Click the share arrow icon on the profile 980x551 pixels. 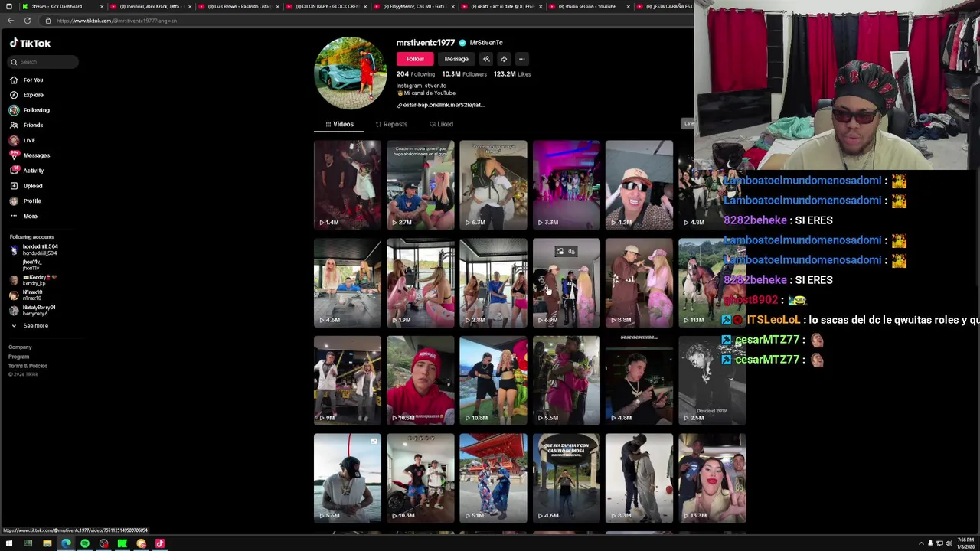pos(504,59)
